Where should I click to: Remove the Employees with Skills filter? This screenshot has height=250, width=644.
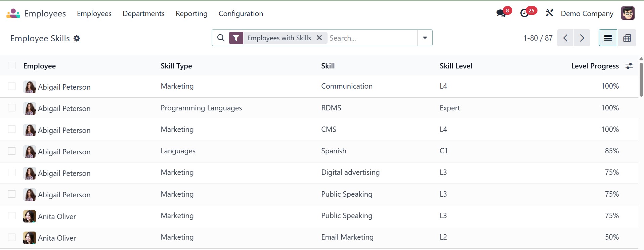click(x=319, y=38)
